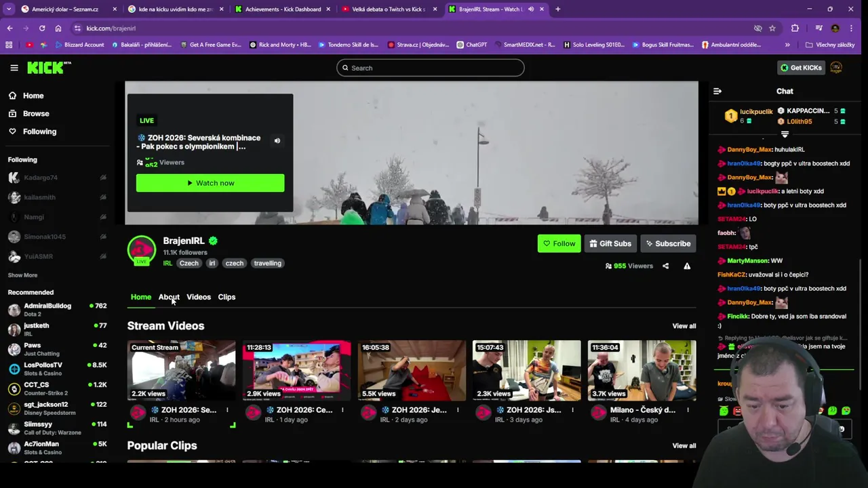Expand bookmarks overflow chevron

click(x=787, y=45)
